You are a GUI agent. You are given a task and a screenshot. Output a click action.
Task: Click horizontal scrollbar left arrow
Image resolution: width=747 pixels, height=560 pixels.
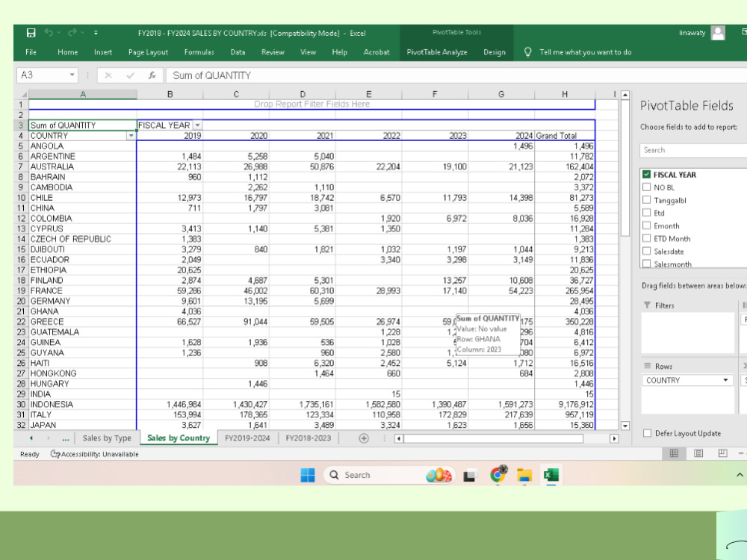(399, 438)
